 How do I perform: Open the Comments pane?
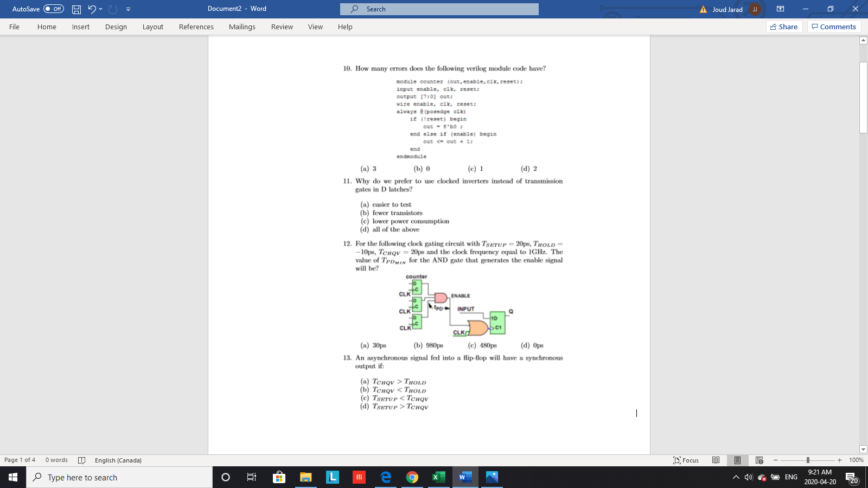pyautogui.click(x=834, y=26)
